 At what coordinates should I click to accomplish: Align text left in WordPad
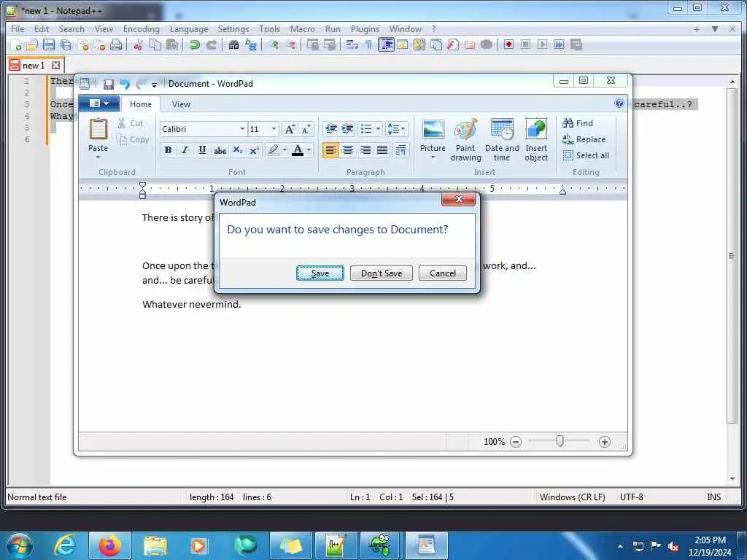point(330,150)
